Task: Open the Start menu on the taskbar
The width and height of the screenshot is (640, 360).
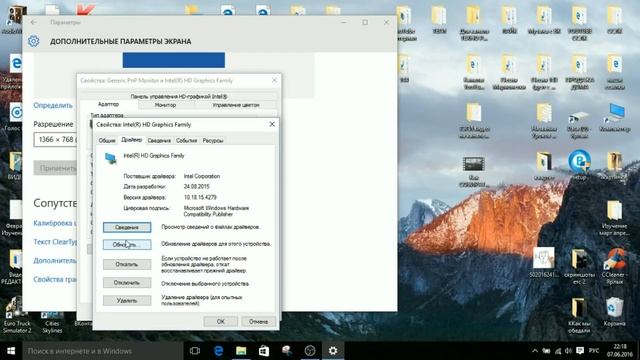Action: (x=11, y=351)
